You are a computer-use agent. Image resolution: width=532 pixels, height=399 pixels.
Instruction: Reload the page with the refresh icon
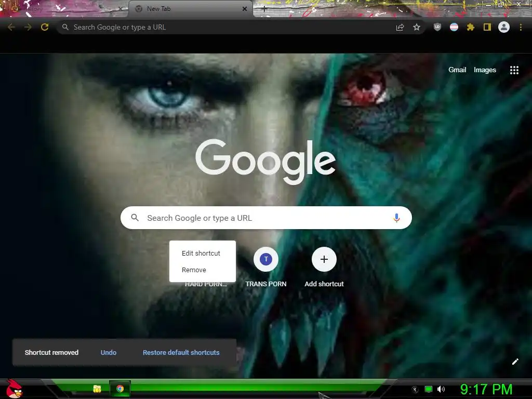pyautogui.click(x=45, y=27)
